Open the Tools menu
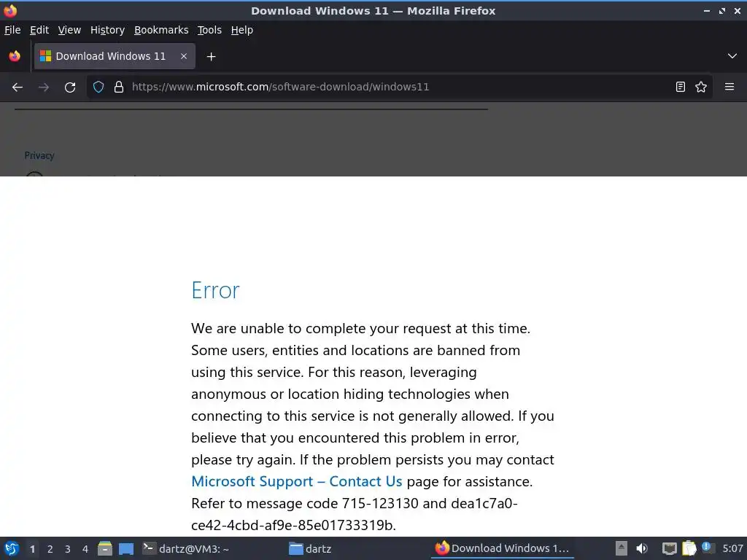 tap(209, 30)
